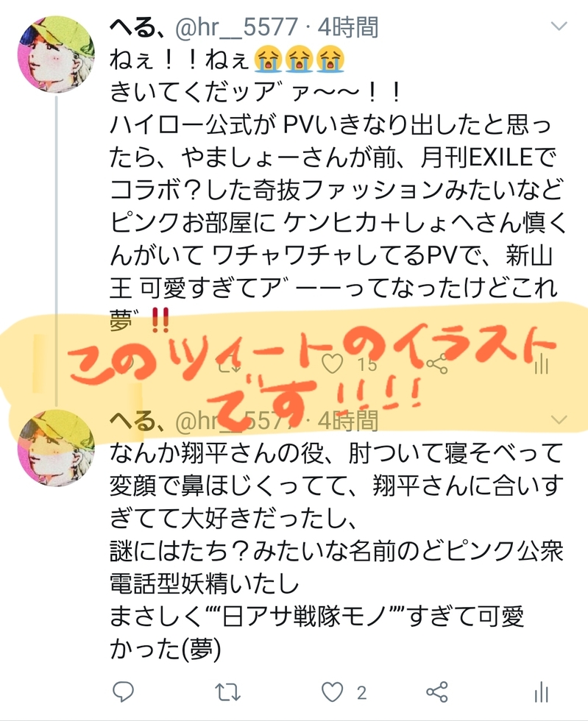Viewport: 588px width, 721px height.
Task: Open へる、 display name on second tweet
Action: coord(138,420)
